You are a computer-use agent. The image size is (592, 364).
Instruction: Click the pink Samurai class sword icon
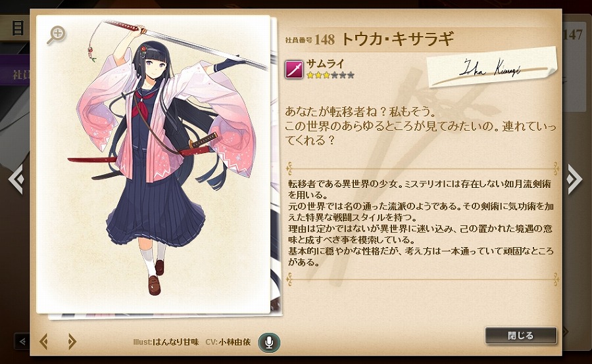(294, 70)
